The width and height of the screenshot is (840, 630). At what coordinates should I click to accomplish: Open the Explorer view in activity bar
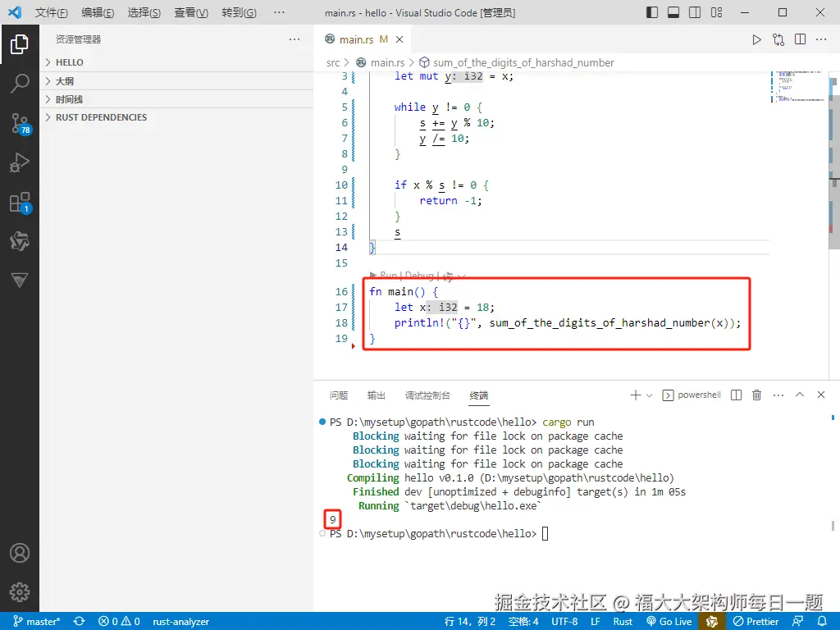click(20, 44)
